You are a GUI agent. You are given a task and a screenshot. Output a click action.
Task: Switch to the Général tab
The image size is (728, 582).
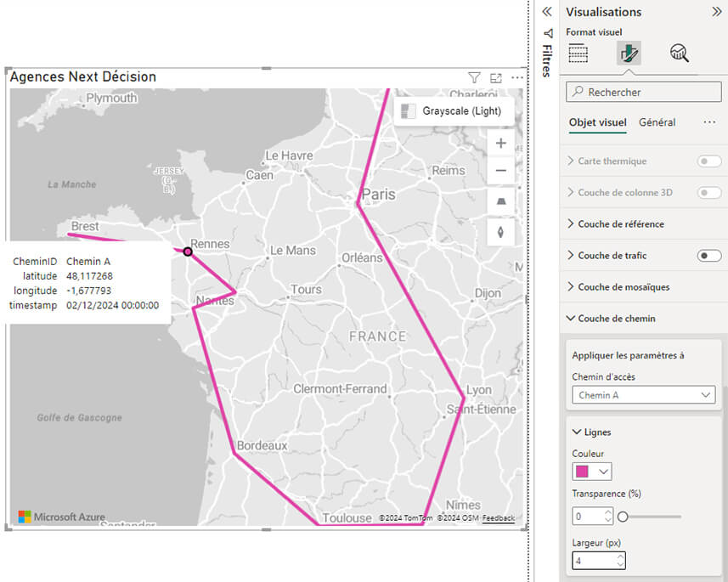click(x=657, y=121)
